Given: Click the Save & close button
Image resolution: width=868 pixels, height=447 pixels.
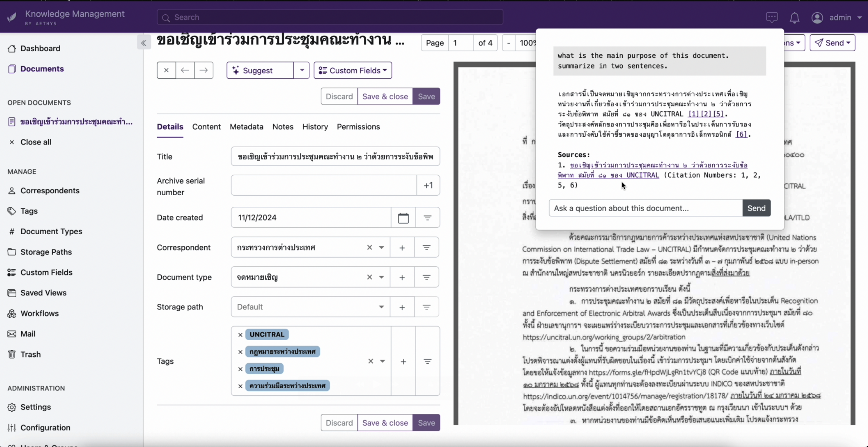Looking at the screenshot, I should pyautogui.click(x=385, y=96).
